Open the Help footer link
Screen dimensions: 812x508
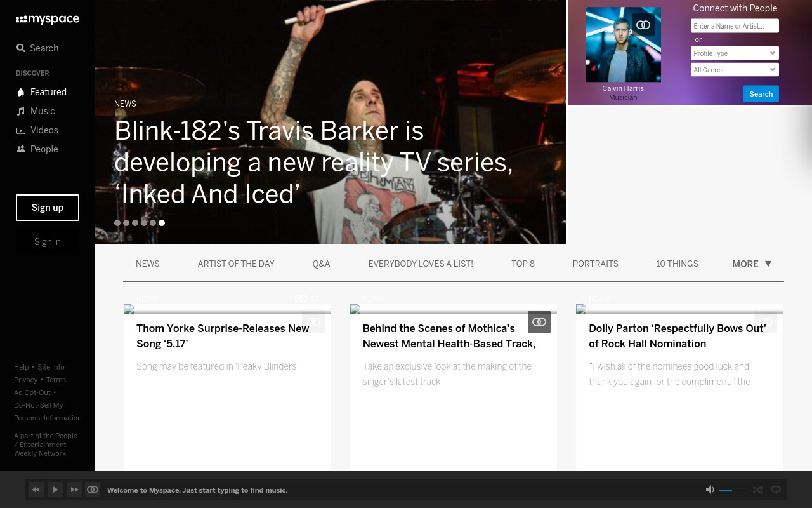(22, 367)
